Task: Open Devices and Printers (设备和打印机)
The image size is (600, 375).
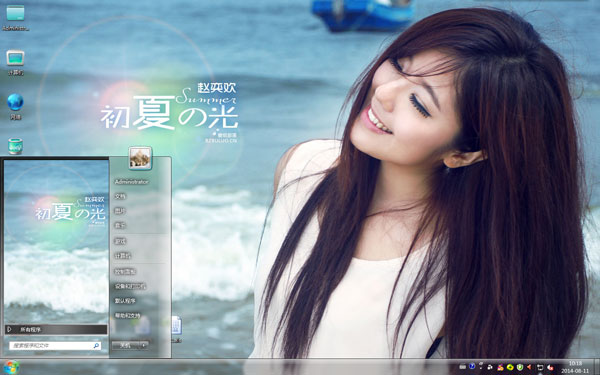Action: pos(130,286)
